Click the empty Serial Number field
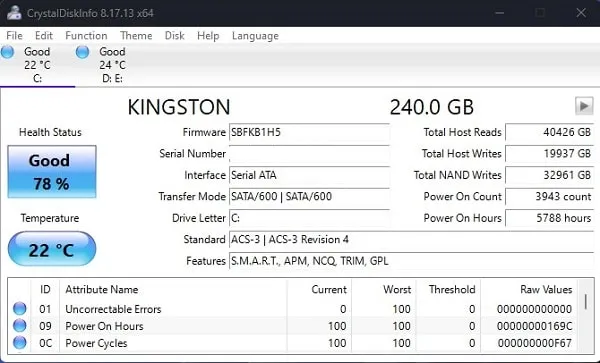Viewport: 600px width, 363px height. pos(309,154)
